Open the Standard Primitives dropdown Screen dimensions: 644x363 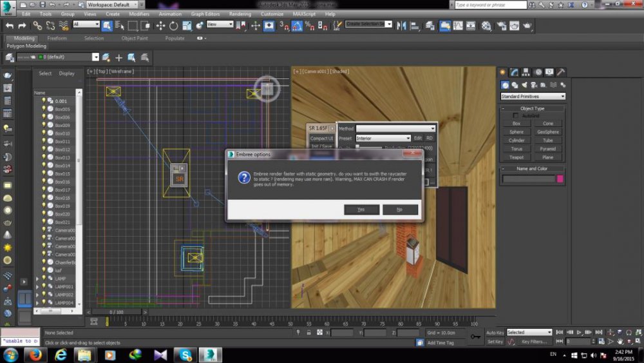(533, 97)
